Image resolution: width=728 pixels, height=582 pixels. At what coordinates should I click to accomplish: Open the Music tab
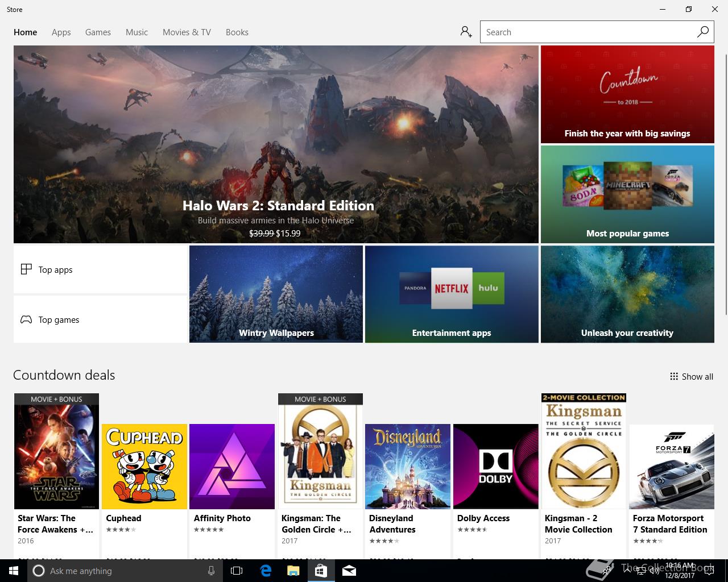pos(136,32)
